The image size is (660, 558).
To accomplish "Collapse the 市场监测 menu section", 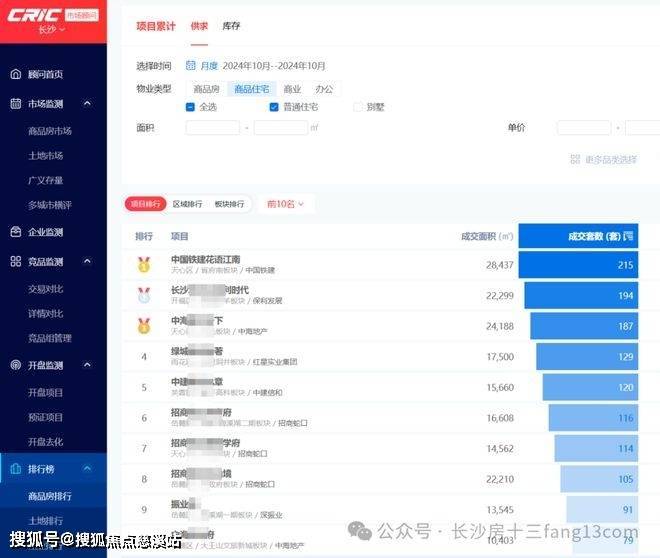I will pyautogui.click(x=88, y=103).
